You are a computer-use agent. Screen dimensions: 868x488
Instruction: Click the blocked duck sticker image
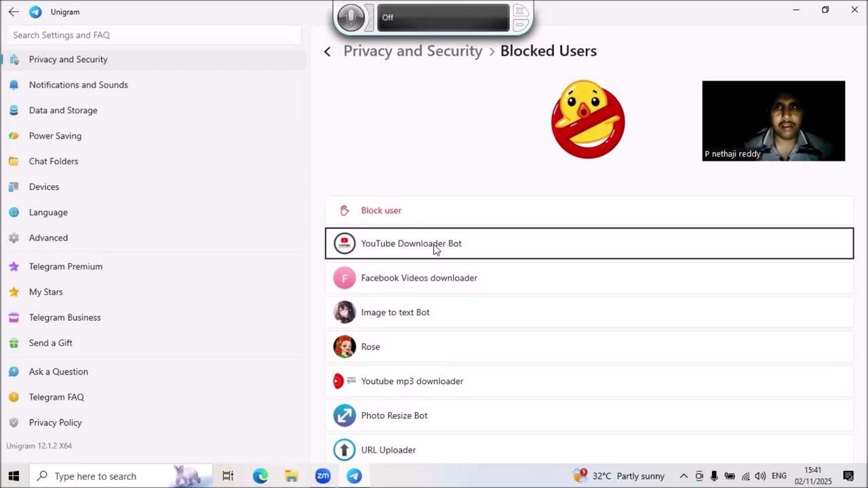[588, 119]
